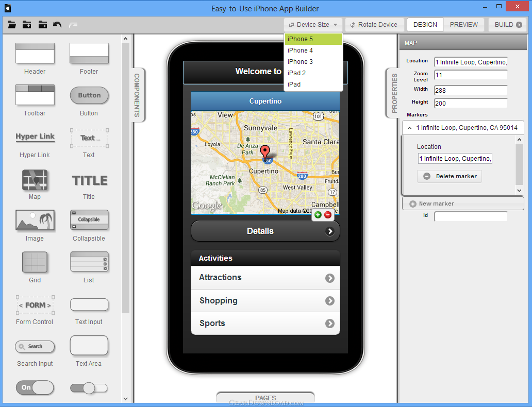532x407 pixels.
Task: Rotate the device orientation
Action: click(x=374, y=25)
